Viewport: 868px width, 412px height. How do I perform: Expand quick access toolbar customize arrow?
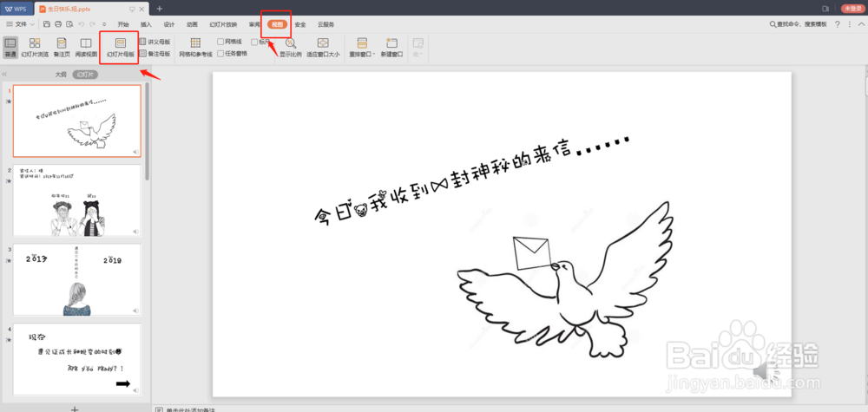pos(105,24)
